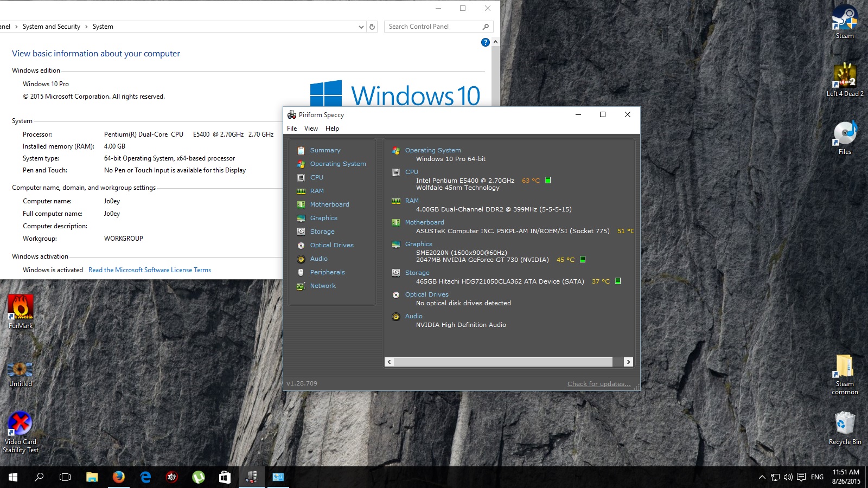Click the Search Control Panel field
Viewport: 868px width, 488px height.
point(434,27)
